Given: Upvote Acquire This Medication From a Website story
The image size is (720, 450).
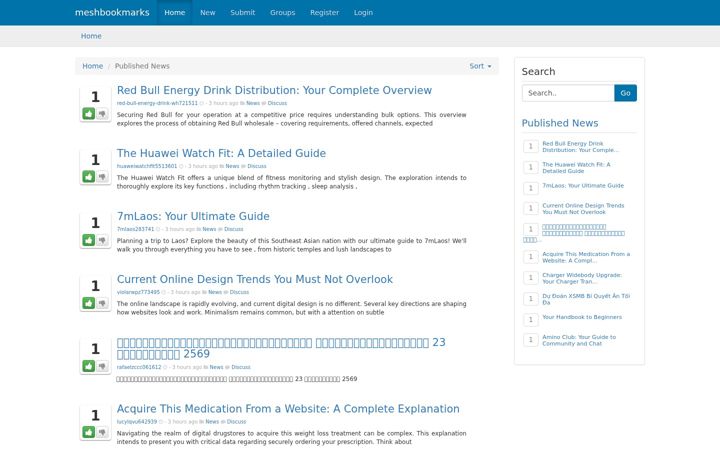Looking at the screenshot, I should click(x=89, y=432).
